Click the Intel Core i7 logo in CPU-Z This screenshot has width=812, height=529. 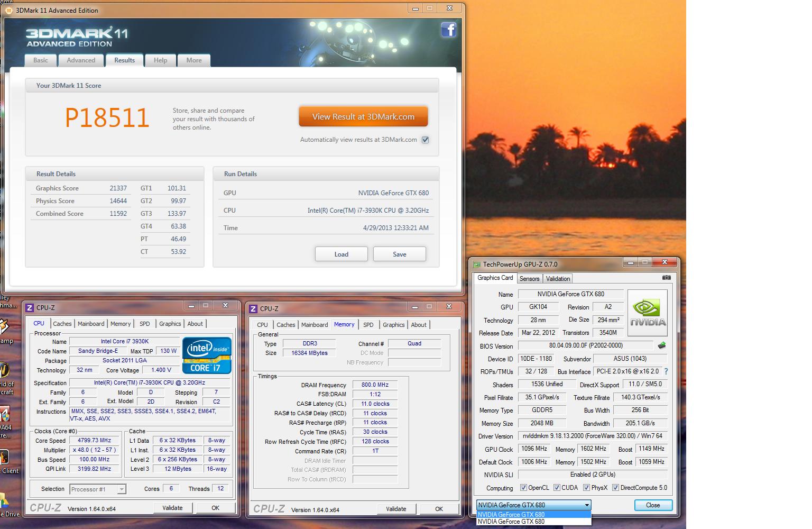[x=207, y=355]
